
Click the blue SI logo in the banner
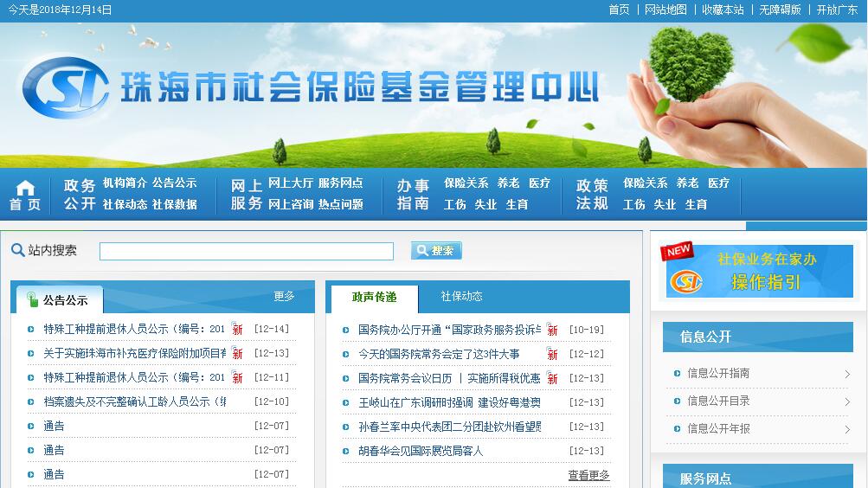click(x=66, y=87)
